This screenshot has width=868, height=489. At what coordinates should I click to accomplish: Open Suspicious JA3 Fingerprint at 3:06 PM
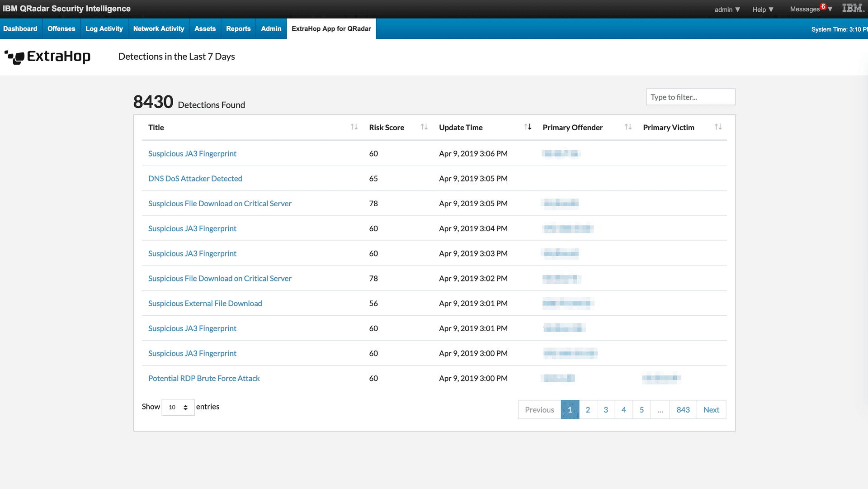point(192,154)
